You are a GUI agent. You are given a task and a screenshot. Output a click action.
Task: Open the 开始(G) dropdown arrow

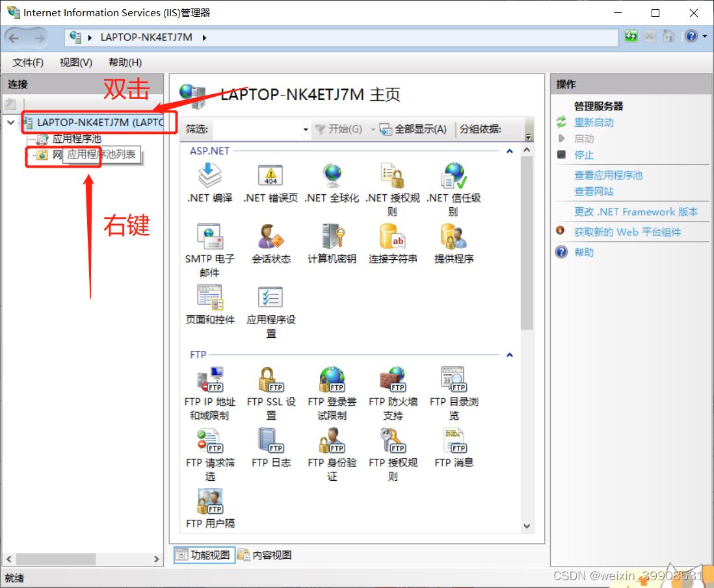point(373,130)
